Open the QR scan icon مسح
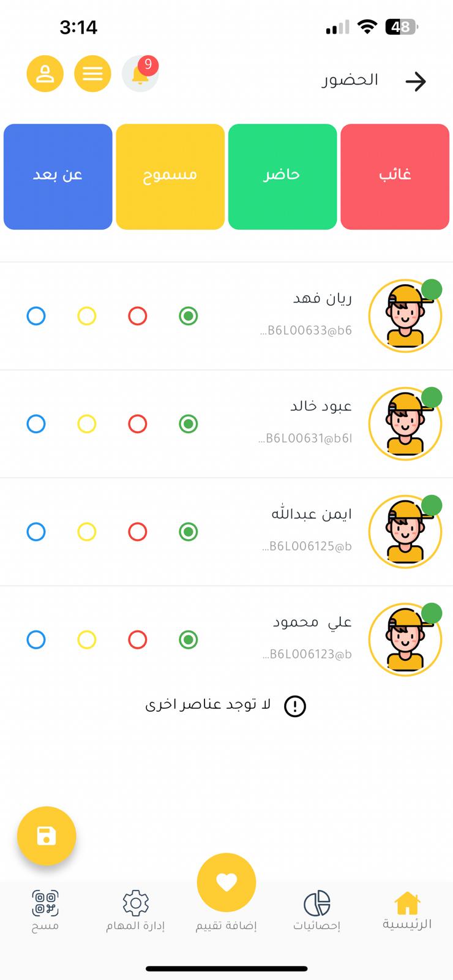The image size is (453, 980). tap(45, 903)
